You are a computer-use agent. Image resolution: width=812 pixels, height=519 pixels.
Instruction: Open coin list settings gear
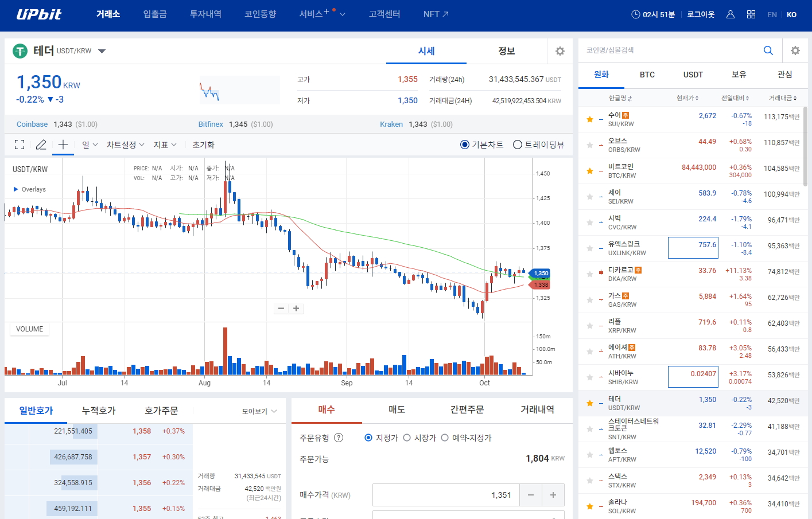795,50
